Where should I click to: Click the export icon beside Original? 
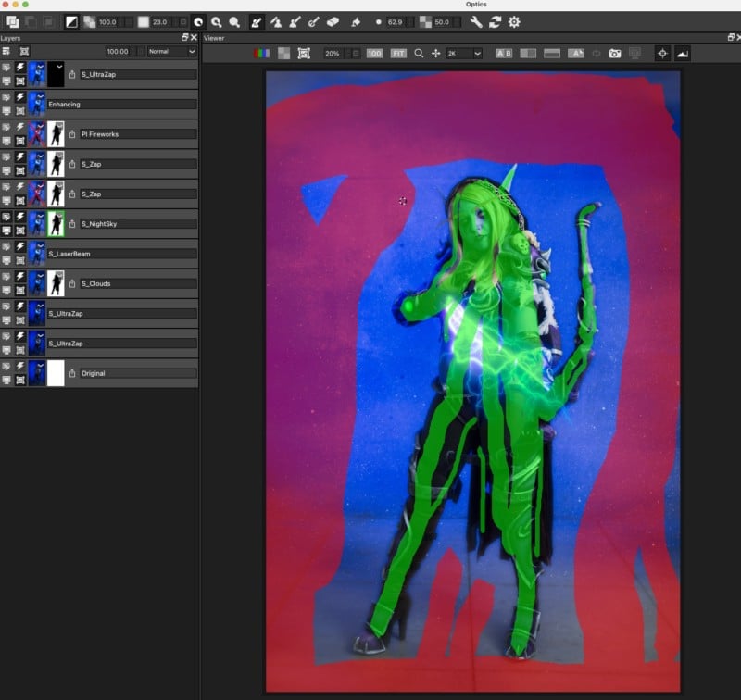[72, 373]
